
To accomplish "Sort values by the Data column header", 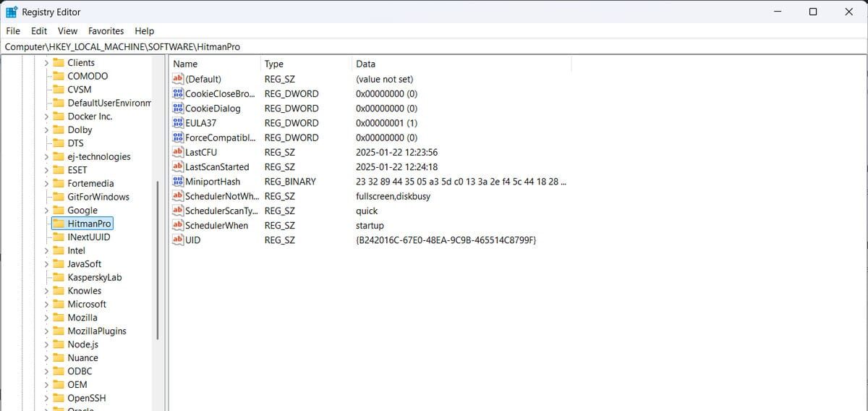I will coord(461,64).
